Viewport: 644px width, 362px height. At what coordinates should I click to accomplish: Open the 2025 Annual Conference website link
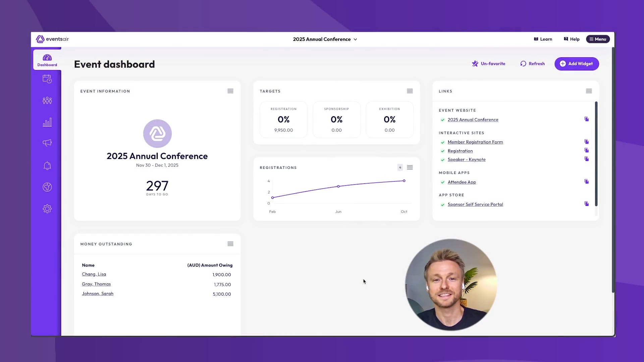(x=473, y=120)
